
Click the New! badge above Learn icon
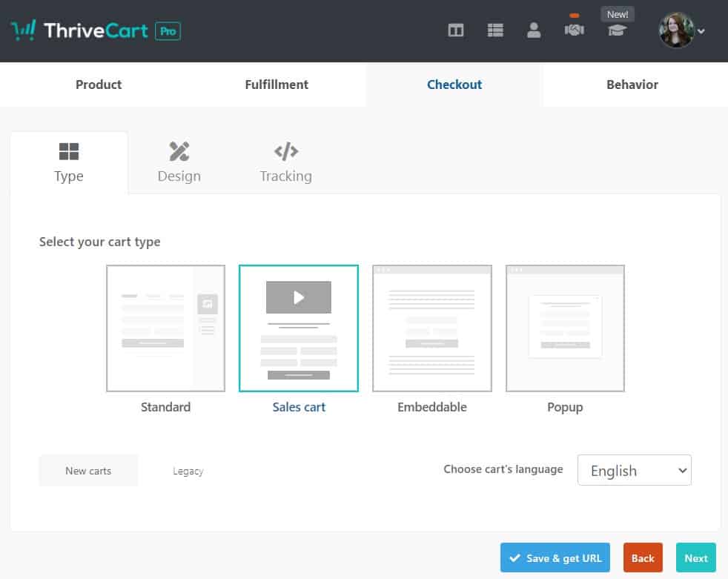click(618, 14)
